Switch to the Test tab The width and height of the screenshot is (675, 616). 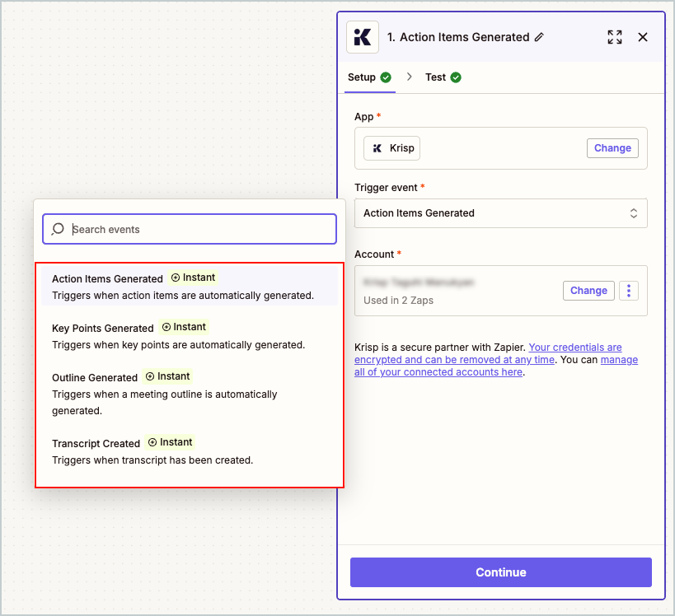pyautogui.click(x=443, y=77)
